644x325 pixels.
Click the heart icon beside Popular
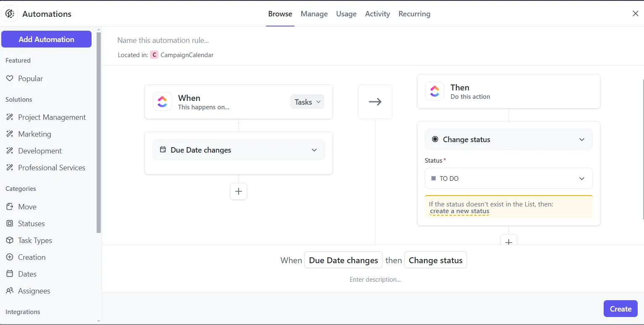tap(10, 79)
